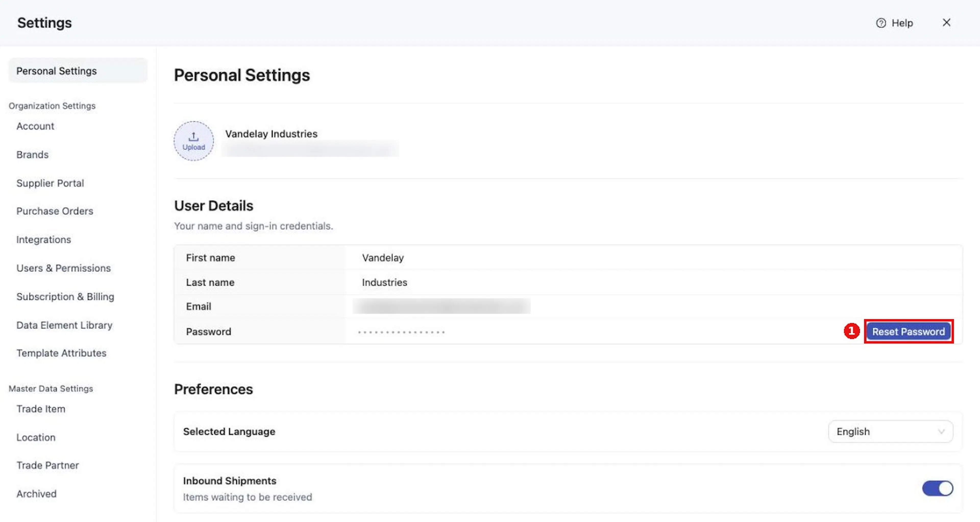Image resolution: width=980 pixels, height=522 pixels.
Task: Open Supplier Portal settings
Action: pos(50,183)
